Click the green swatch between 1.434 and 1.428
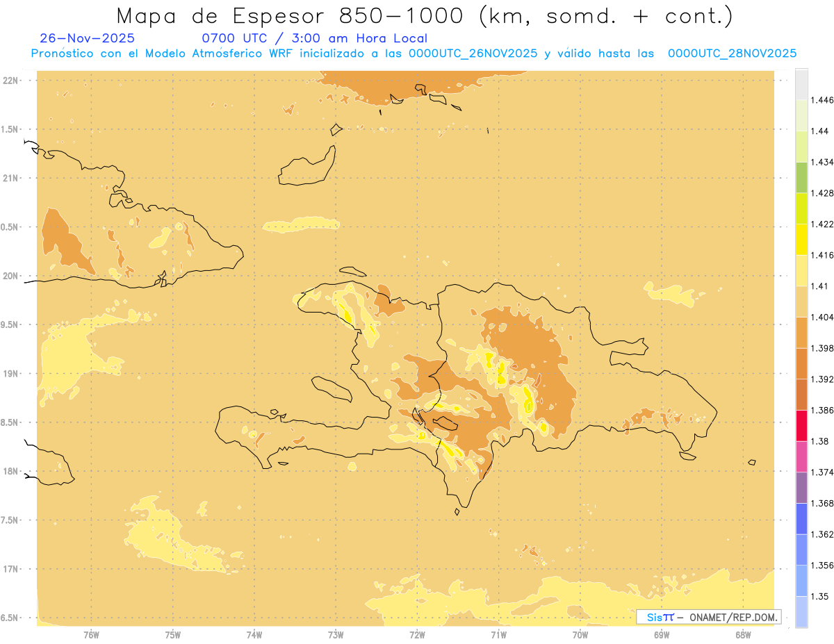This screenshot has height=644, width=834. pos(801,177)
